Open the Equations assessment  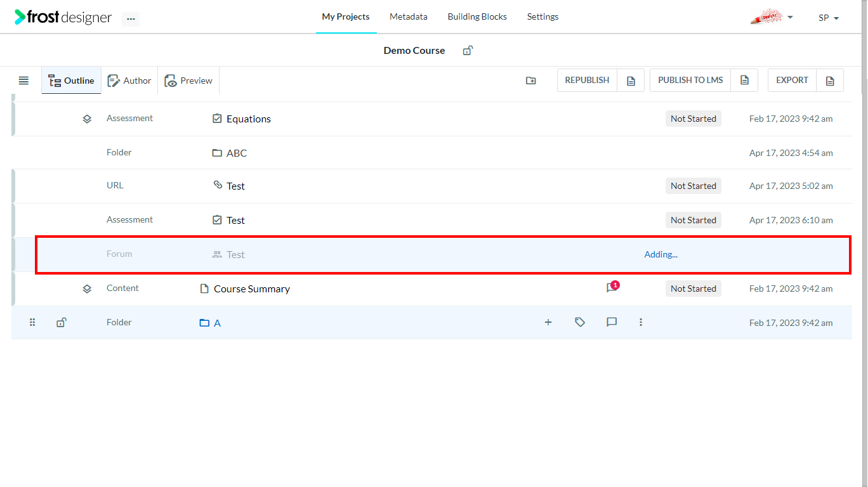point(249,119)
